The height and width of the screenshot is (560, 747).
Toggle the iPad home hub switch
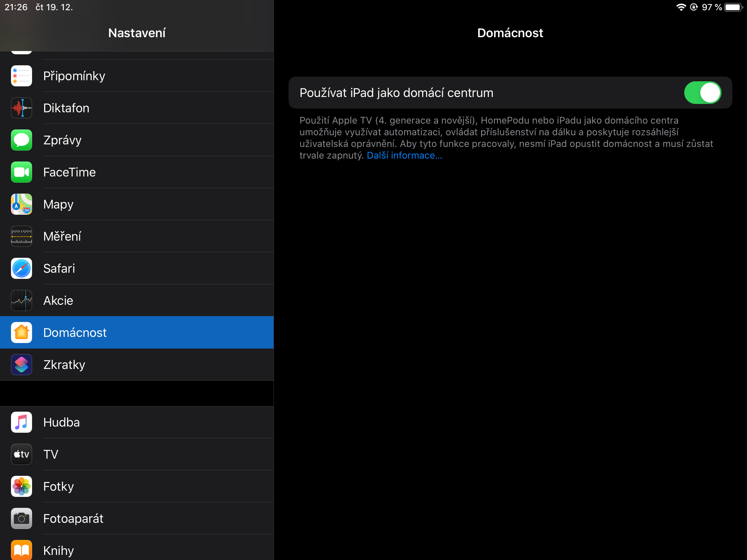pos(702,93)
